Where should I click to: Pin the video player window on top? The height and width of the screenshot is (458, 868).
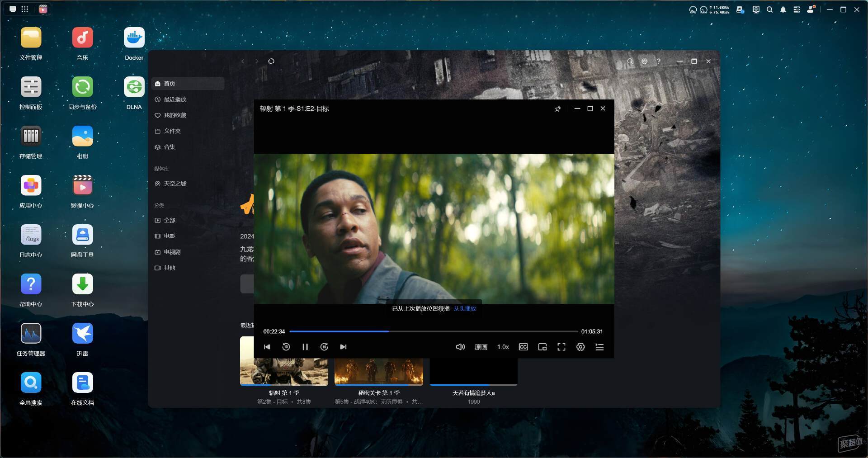tap(558, 109)
